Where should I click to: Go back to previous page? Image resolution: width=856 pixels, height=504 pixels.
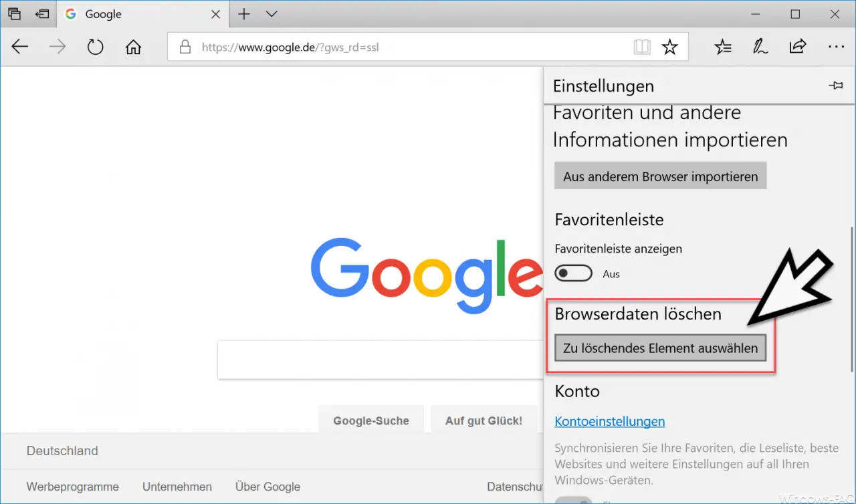tap(20, 47)
